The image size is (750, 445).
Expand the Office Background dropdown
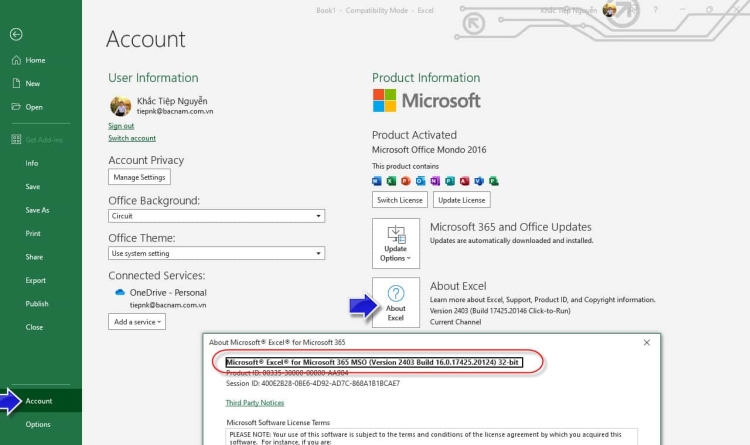tap(319, 216)
